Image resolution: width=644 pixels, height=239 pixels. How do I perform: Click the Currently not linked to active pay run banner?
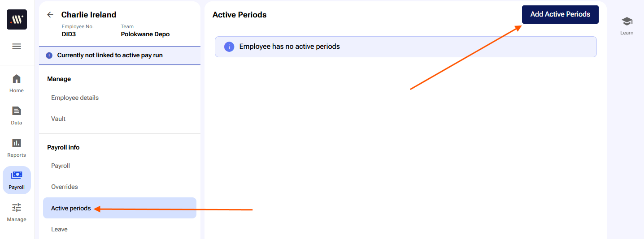110,55
